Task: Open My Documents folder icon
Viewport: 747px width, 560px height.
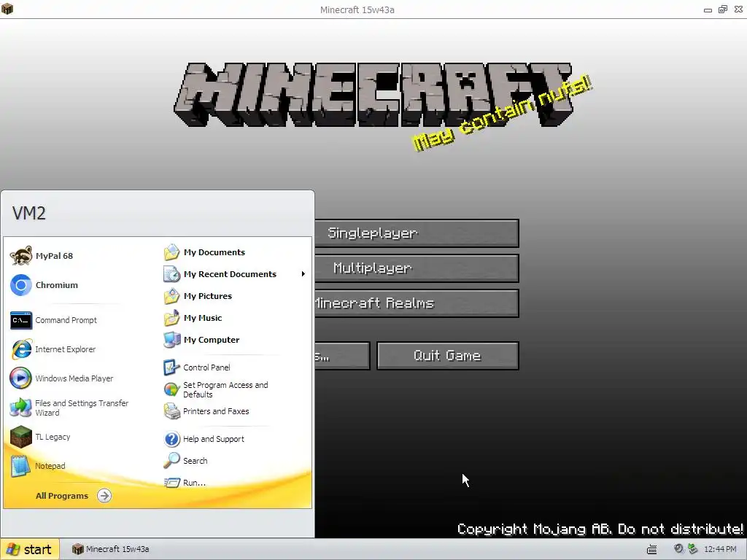Action: pos(171,252)
